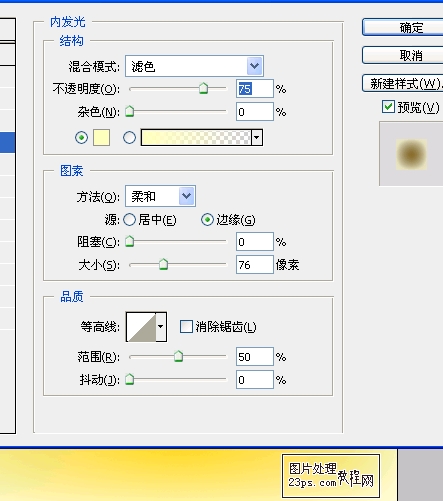Expand the gradient picker dropdown arrow
This screenshot has height=501, width=443.
[x=257, y=137]
